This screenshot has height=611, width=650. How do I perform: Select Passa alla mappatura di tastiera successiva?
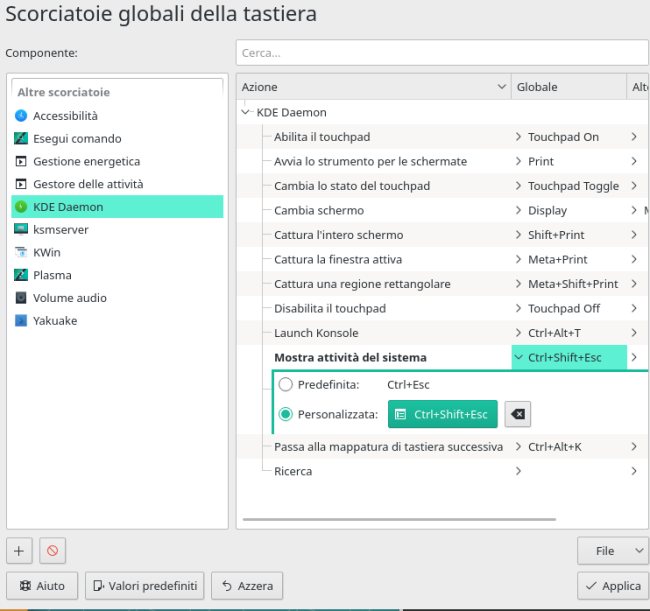(388, 447)
